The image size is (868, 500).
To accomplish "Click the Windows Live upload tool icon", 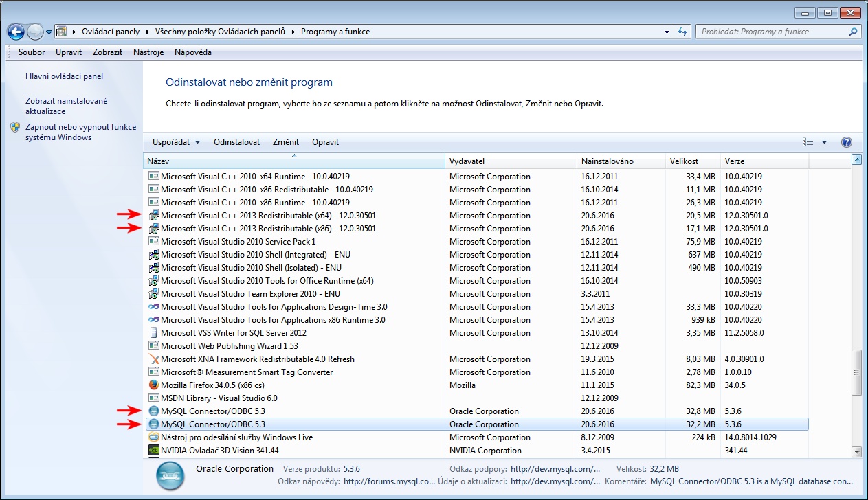I will coord(154,437).
